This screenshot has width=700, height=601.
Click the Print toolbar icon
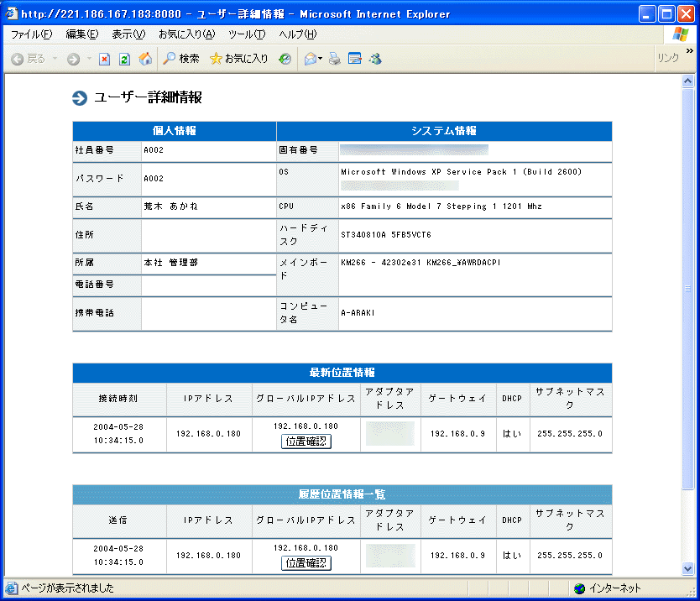(334, 59)
